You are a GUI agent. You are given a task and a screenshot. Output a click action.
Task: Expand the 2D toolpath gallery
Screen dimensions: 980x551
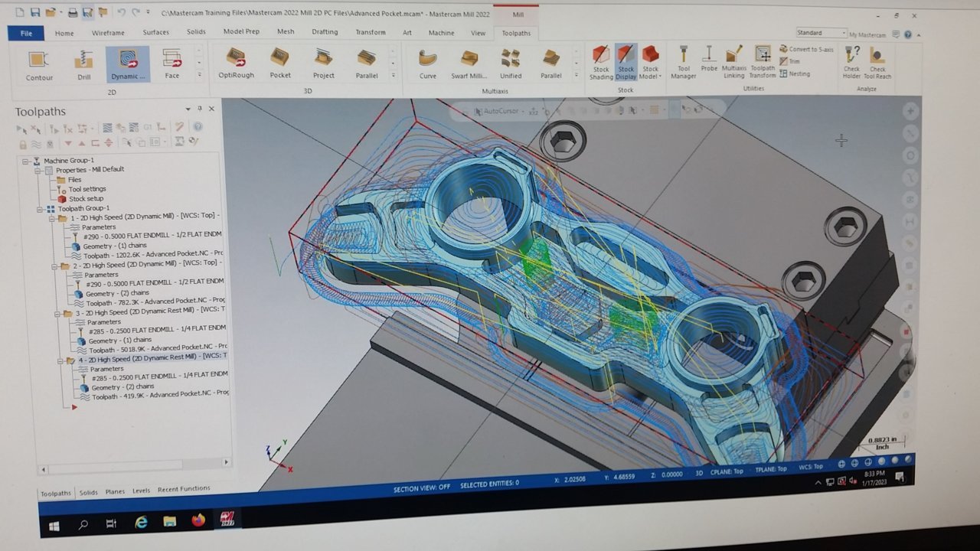(199, 75)
